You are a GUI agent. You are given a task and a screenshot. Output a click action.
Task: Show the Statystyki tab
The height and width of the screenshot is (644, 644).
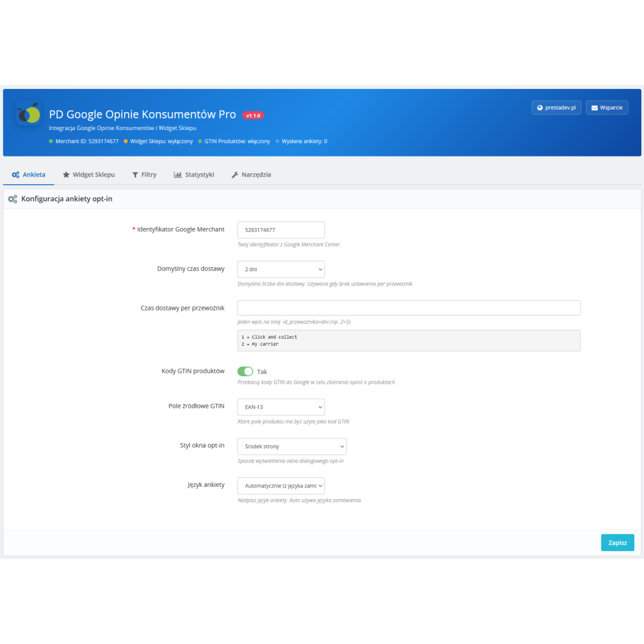click(x=194, y=175)
